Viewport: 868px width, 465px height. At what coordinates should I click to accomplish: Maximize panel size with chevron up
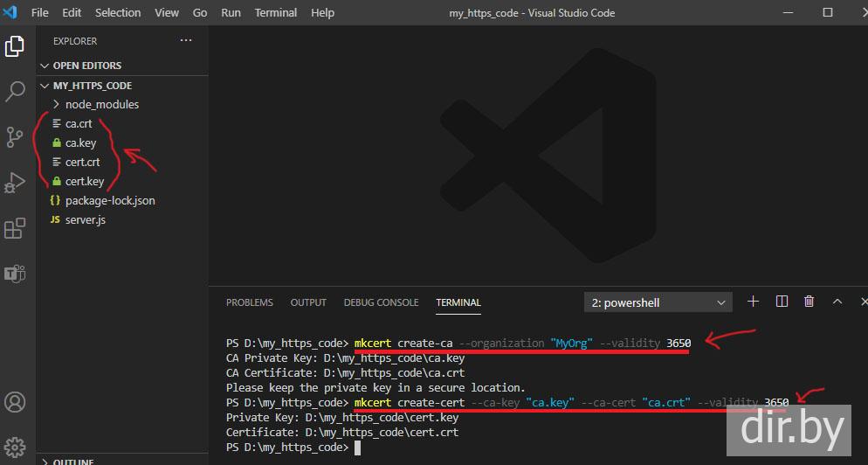[837, 302]
